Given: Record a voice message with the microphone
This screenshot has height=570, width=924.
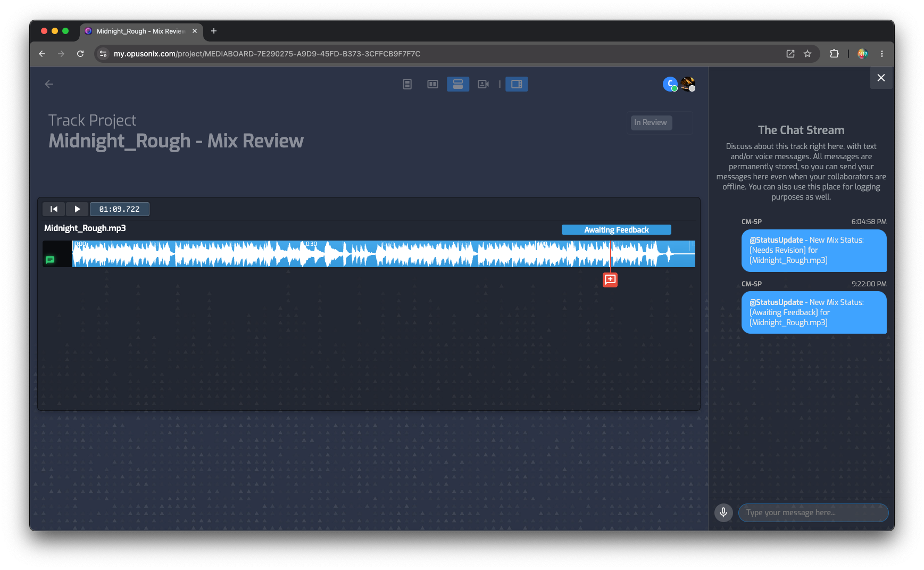Looking at the screenshot, I should click(723, 513).
